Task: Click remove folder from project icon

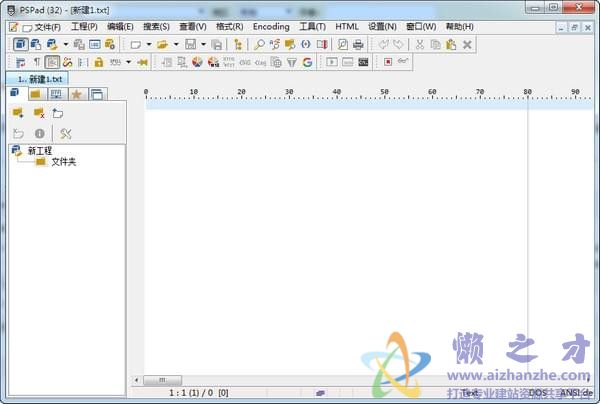Action: tap(39, 113)
